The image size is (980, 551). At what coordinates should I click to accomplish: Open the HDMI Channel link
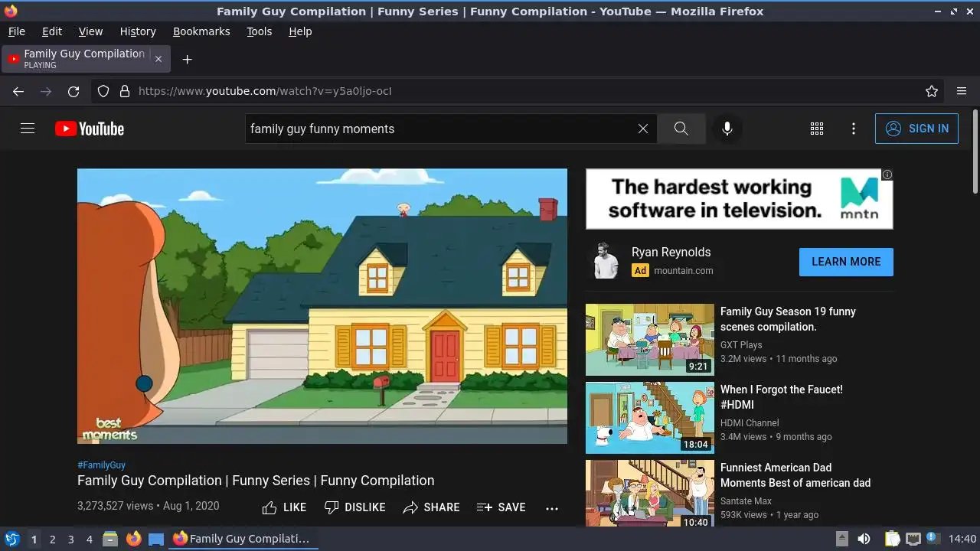coord(750,423)
